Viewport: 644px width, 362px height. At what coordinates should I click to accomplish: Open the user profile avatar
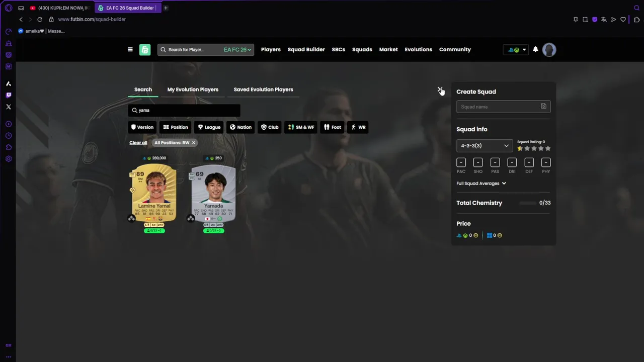coord(549,50)
